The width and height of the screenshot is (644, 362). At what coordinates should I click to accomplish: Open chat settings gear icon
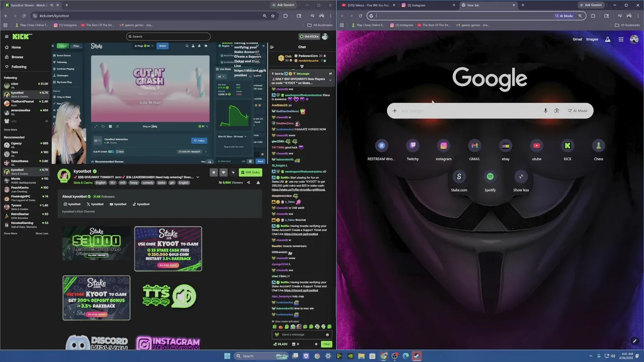(316, 344)
